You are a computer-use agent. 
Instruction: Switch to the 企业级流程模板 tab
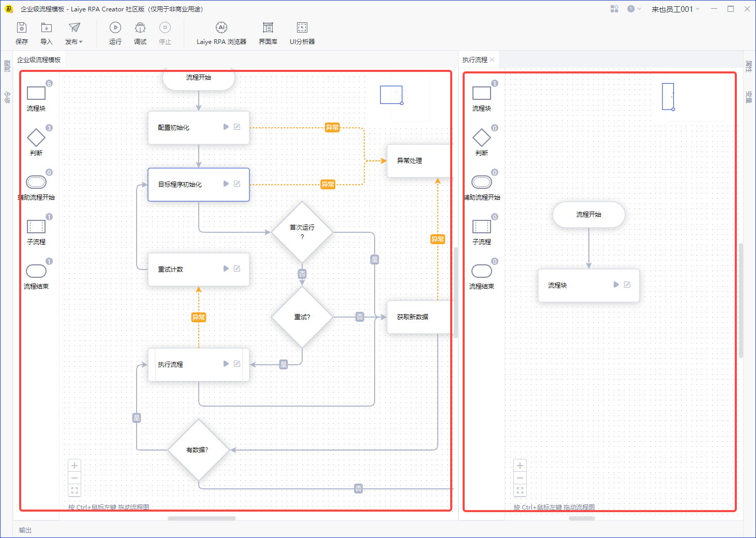click(x=39, y=60)
